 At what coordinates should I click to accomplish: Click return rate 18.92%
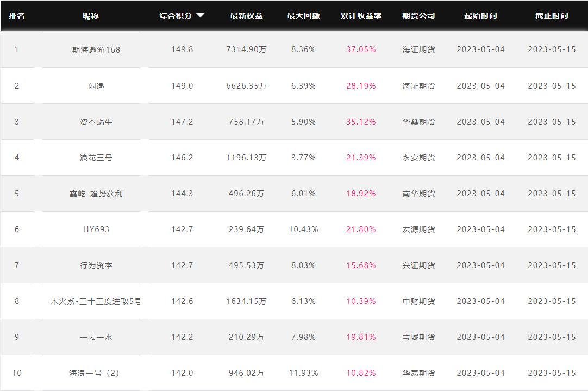pyautogui.click(x=361, y=194)
